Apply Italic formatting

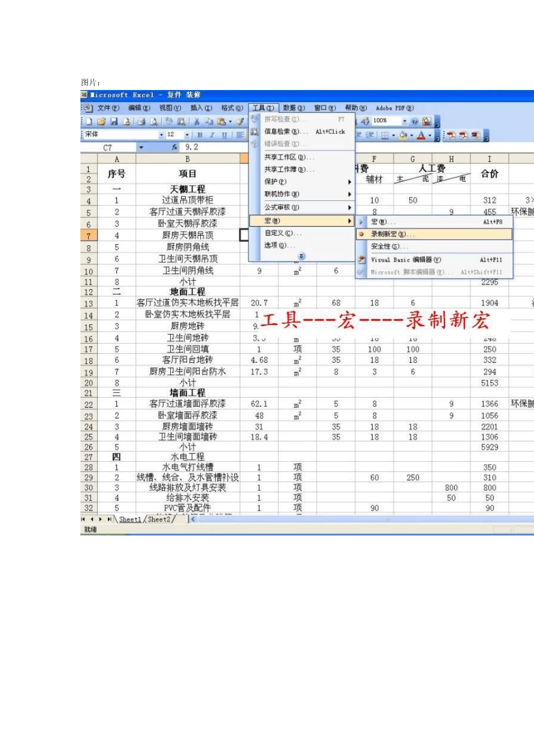pyautogui.click(x=212, y=135)
